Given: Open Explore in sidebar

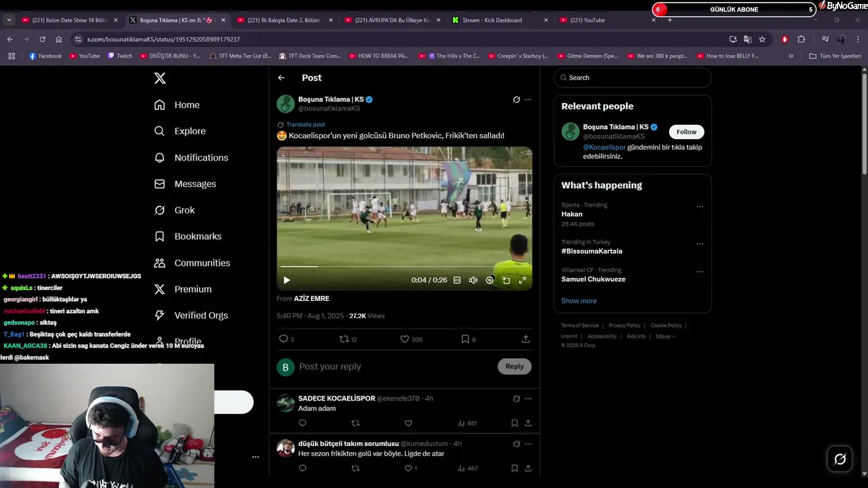Looking at the screenshot, I should coord(180,131).
